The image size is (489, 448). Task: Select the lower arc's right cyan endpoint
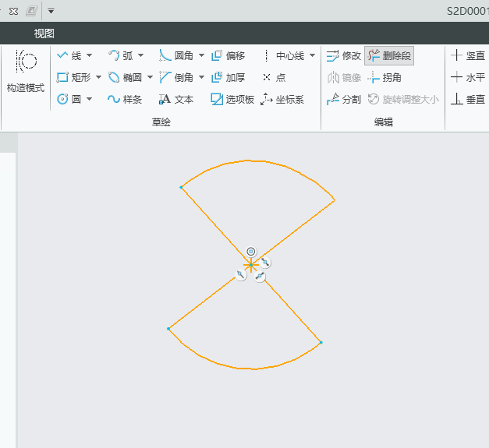(321, 342)
